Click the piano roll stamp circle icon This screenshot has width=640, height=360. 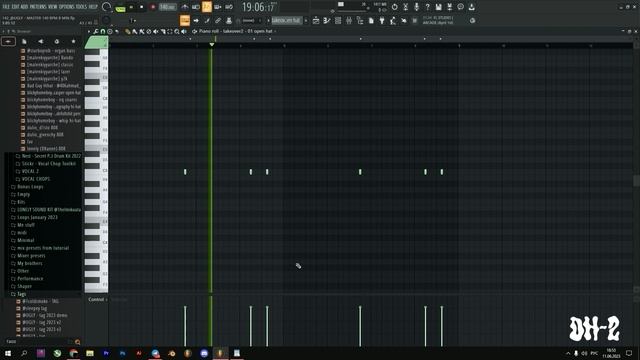pyautogui.click(x=110, y=31)
